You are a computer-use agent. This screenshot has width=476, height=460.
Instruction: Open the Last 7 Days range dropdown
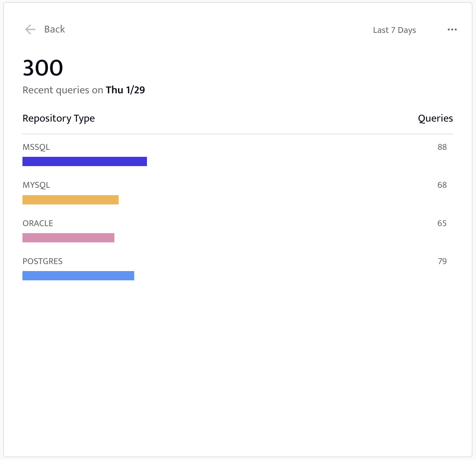click(394, 30)
